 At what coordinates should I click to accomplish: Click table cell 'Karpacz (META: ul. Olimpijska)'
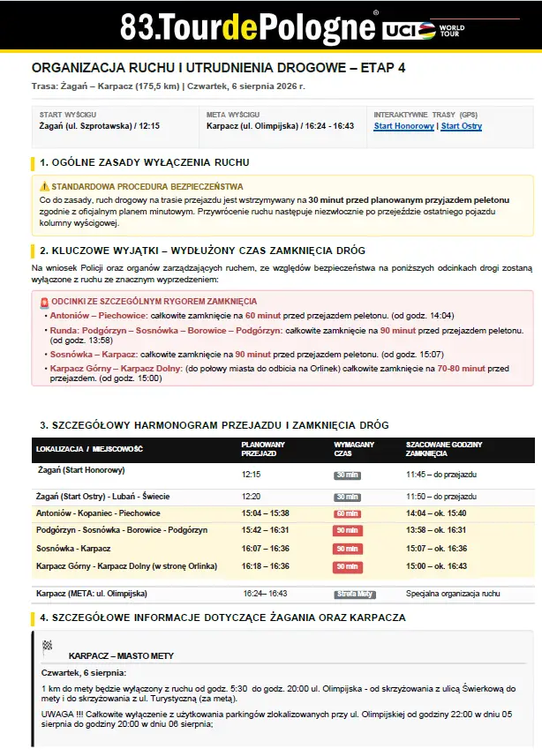pyautogui.click(x=92, y=594)
